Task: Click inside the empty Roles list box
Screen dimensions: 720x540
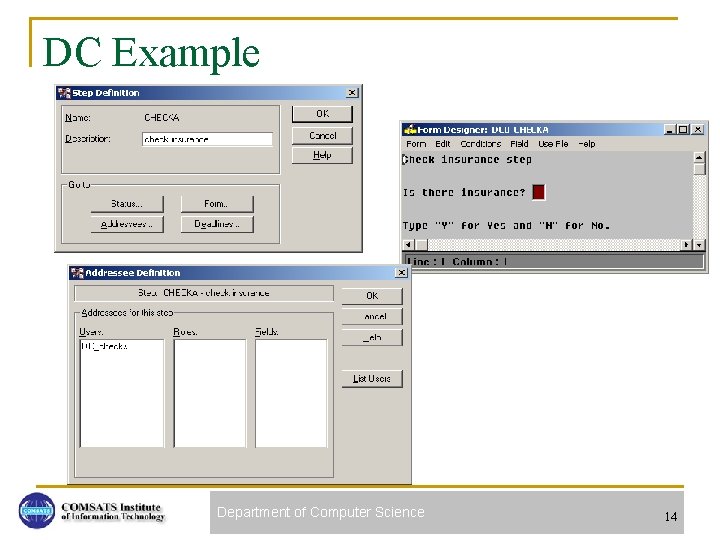Action: [210, 393]
